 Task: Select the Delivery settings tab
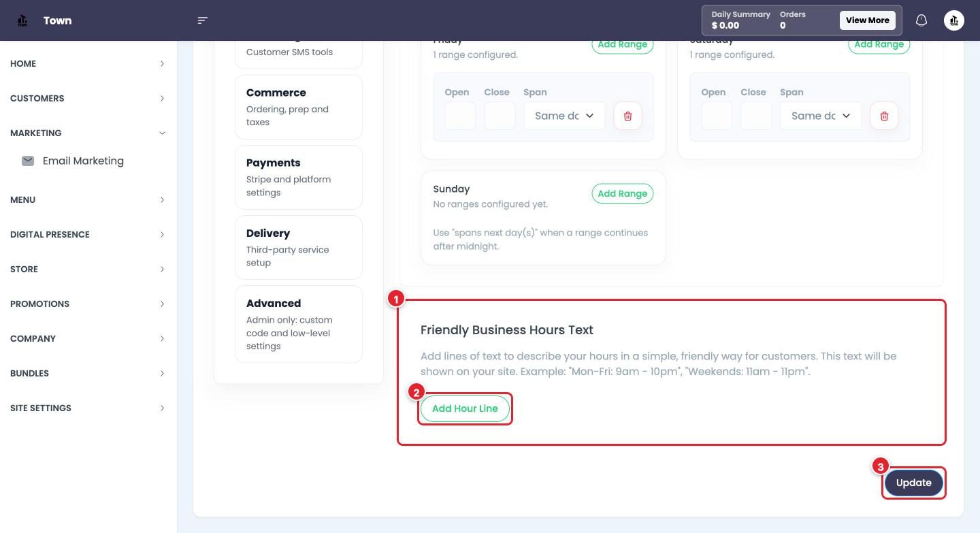(x=299, y=247)
